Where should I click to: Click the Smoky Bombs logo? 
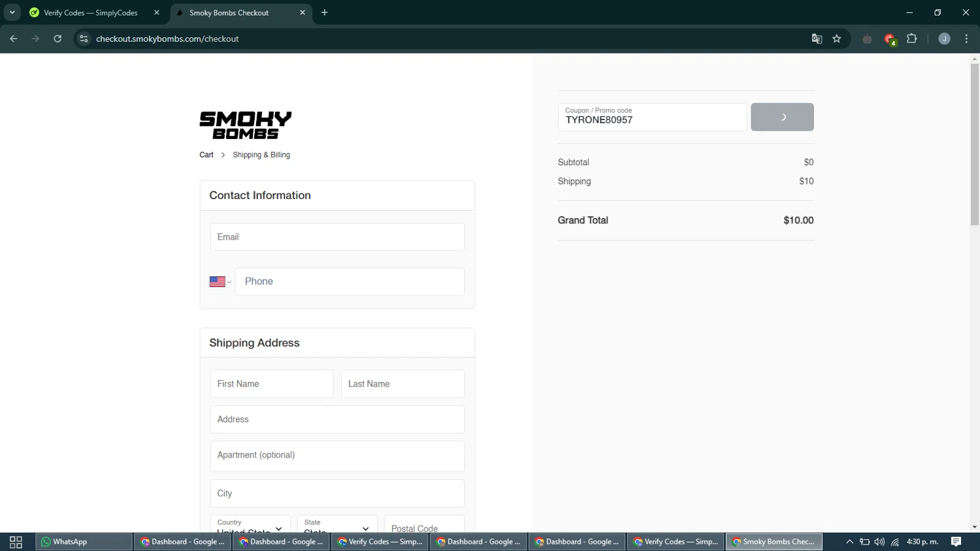click(246, 125)
